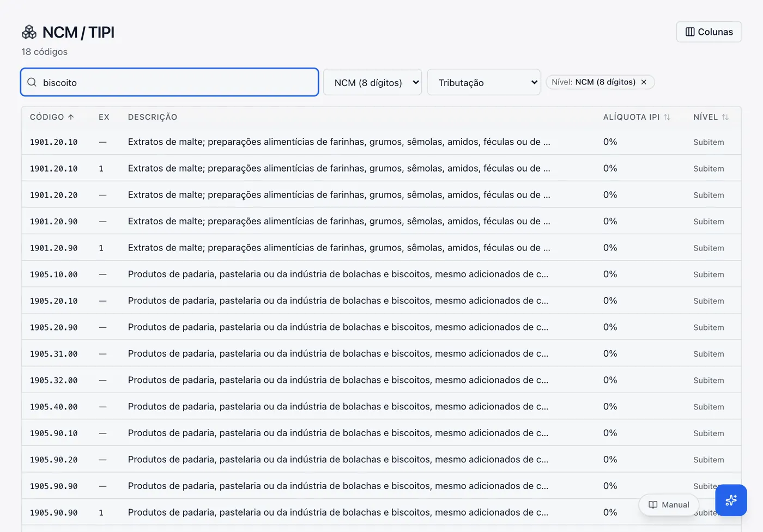Select code 1905.40.00 row
The height and width of the screenshot is (532, 763).
(x=381, y=407)
